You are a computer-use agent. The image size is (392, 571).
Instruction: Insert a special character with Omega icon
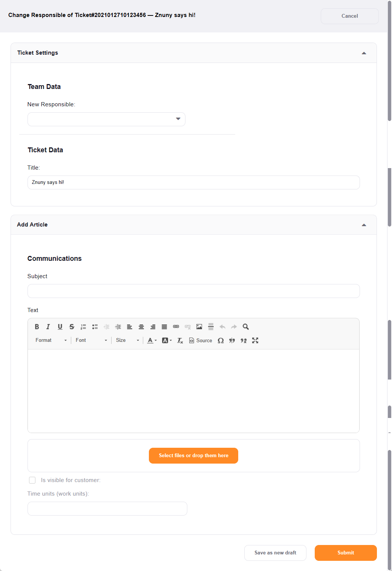click(x=221, y=340)
